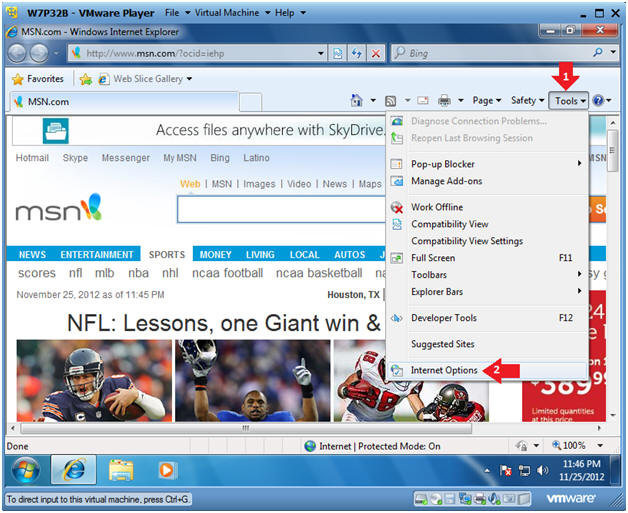Image resolution: width=628 pixels, height=513 pixels.
Task: Click the Back navigation button
Action: pos(17,53)
